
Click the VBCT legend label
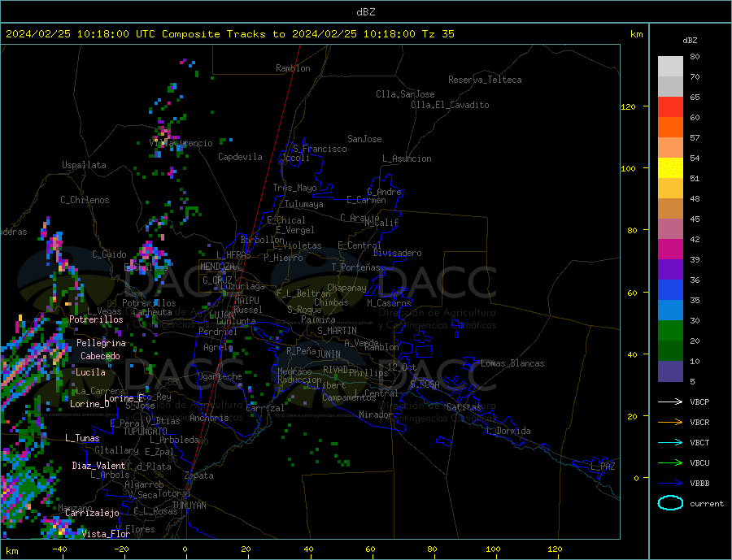coord(699,442)
